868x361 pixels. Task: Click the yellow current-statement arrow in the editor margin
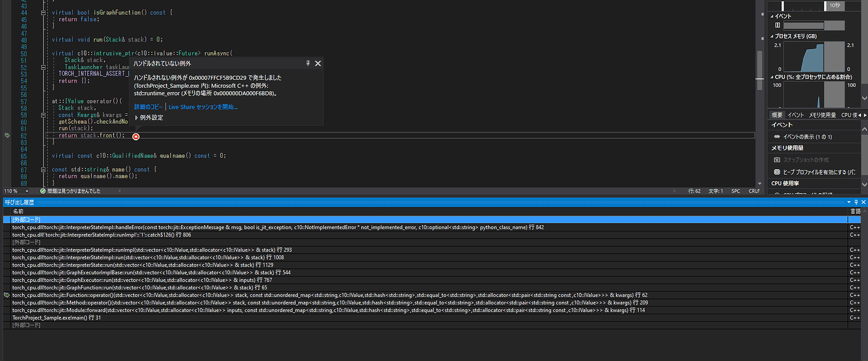pos(7,135)
